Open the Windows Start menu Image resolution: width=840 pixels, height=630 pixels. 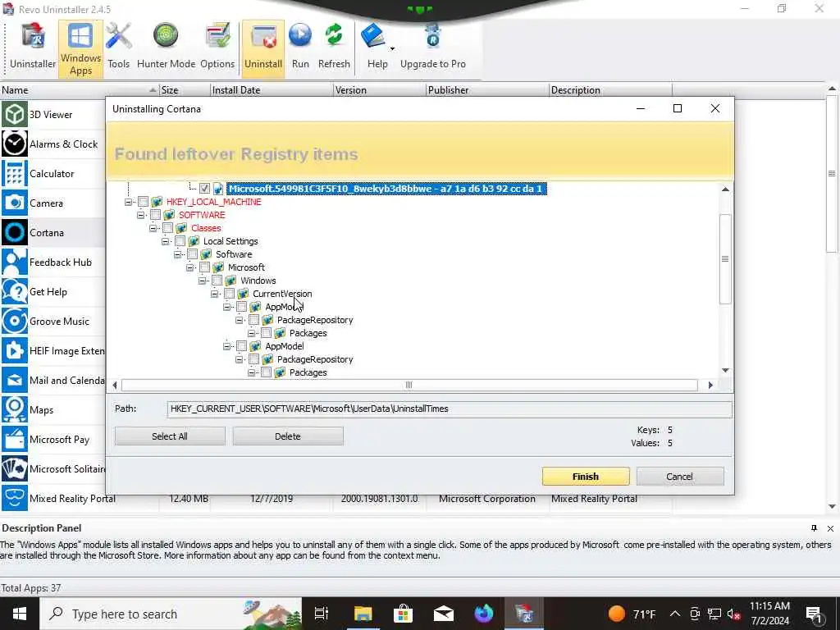click(20, 614)
